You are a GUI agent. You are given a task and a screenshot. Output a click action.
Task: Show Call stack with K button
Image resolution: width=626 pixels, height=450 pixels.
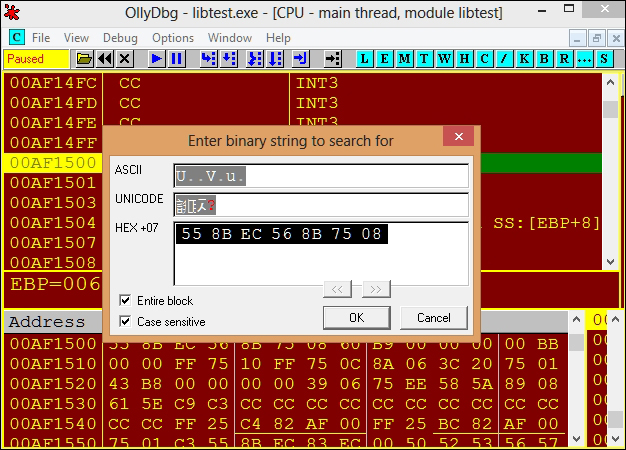pyautogui.click(x=524, y=59)
